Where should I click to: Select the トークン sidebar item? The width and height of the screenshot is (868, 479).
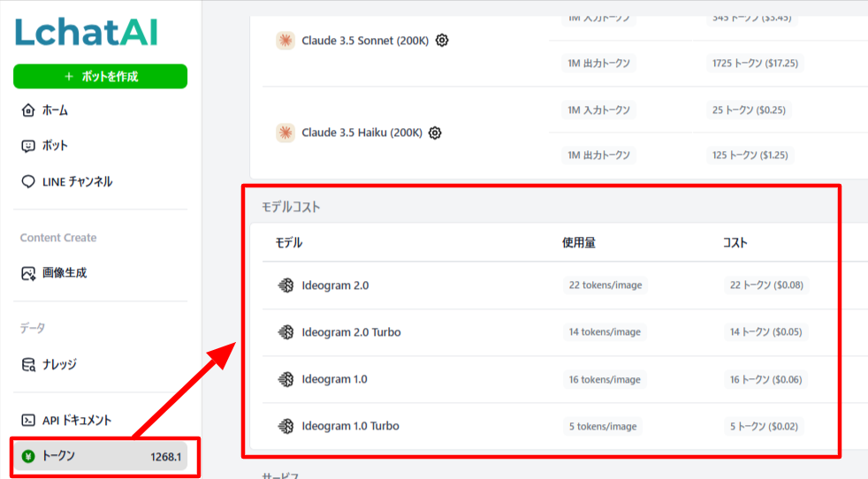(x=60, y=456)
